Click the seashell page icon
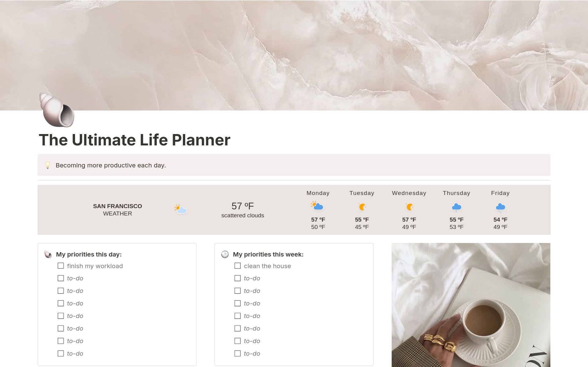 pyautogui.click(x=57, y=110)
